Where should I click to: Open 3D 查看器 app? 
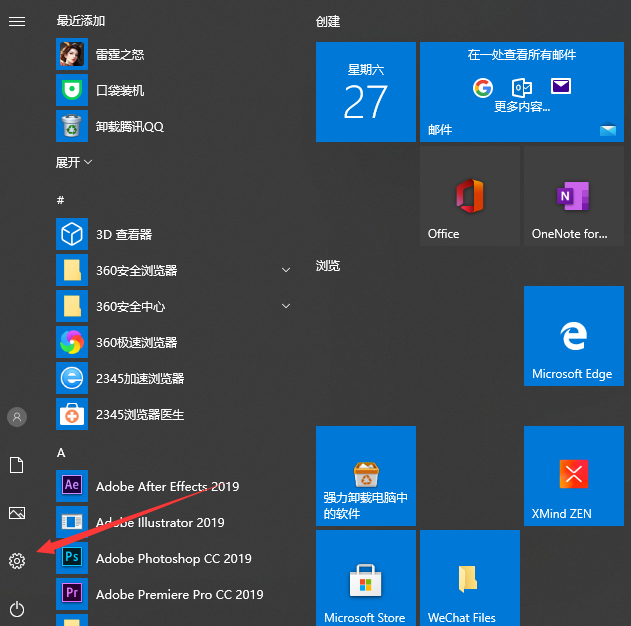124,234
